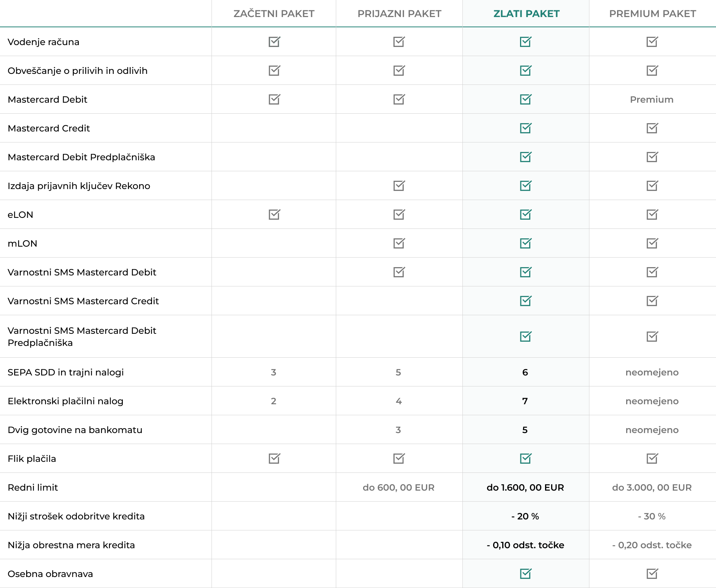
Task: Select the Premium paket column header
Action: coord(652,14)
